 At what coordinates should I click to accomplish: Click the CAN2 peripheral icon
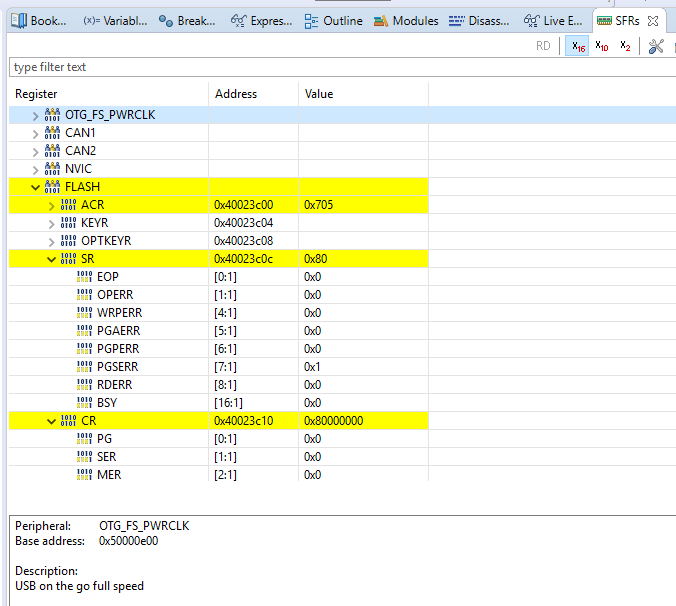[52, 151]
